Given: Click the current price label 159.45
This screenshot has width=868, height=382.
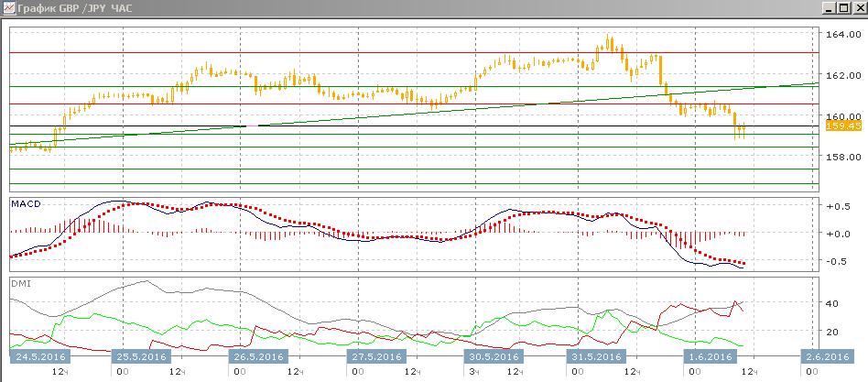Looking at the screenshot, I should tap(843, 126).
